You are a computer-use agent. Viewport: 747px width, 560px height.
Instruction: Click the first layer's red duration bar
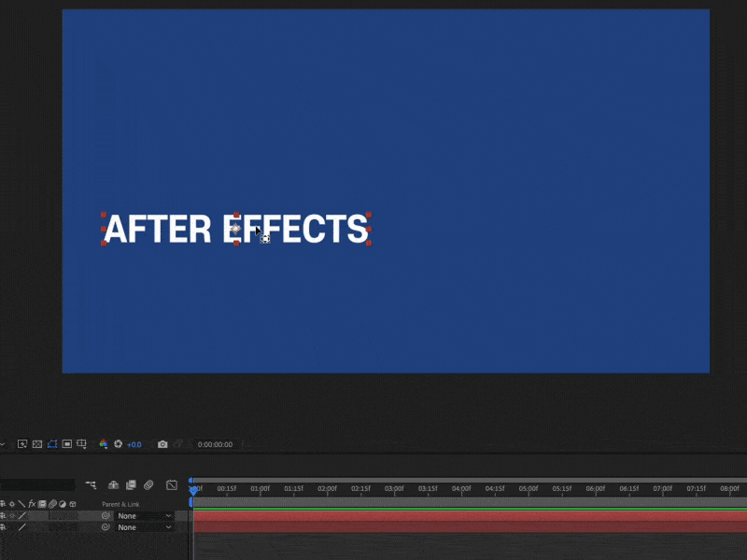point(471,516)
